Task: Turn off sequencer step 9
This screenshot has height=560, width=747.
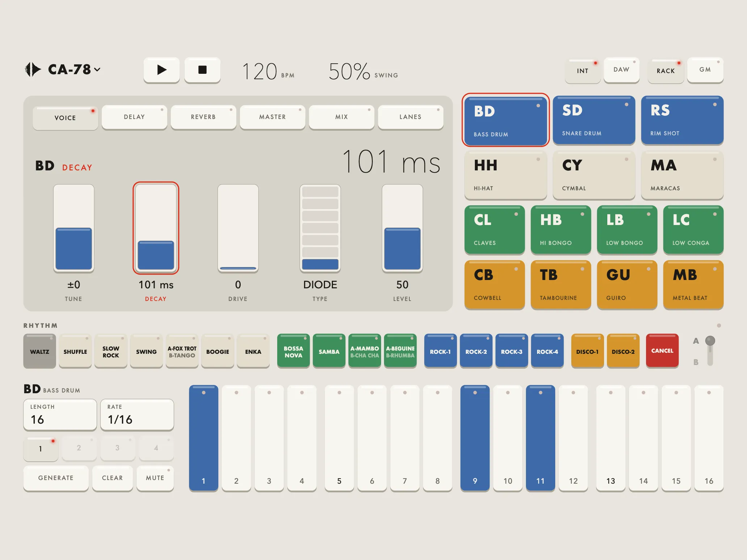Action: point(475,438)
